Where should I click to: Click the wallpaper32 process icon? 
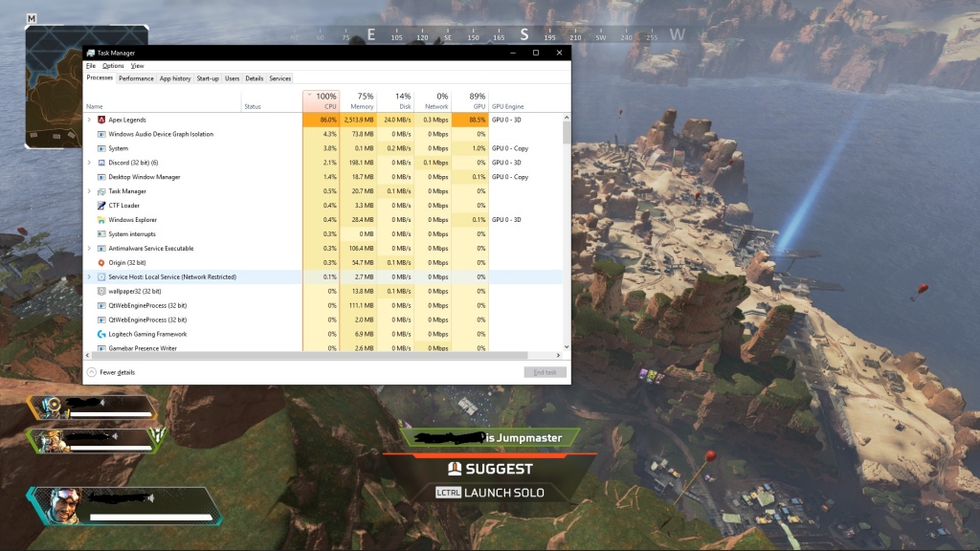[101, 291]
